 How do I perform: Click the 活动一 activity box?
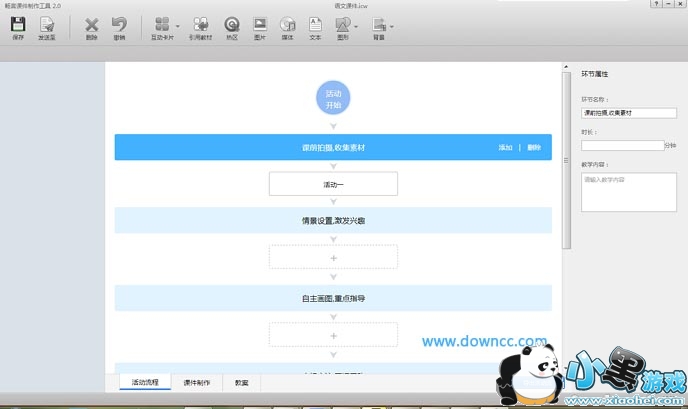pos(333,184)
